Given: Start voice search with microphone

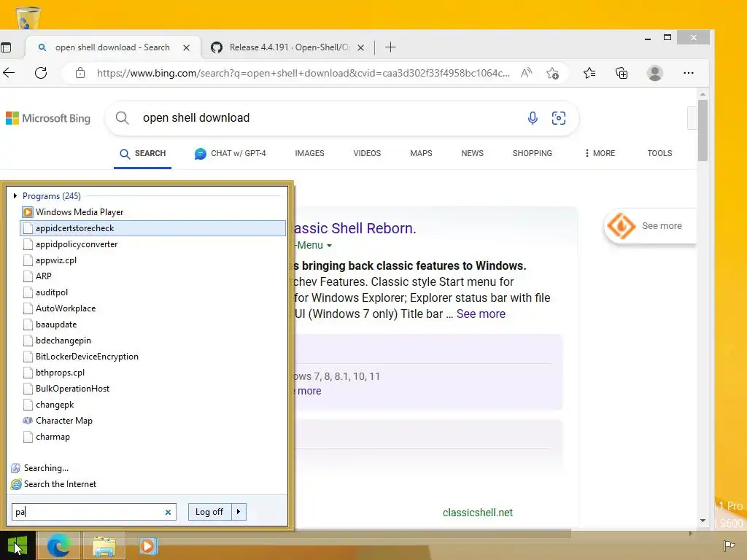Looking at the screenshot, I should point(533,117).
